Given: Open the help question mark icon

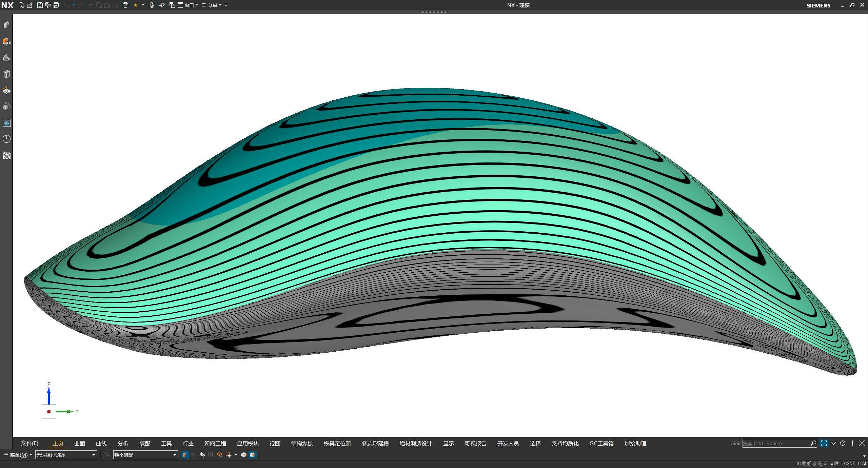Looking at the screenshot, I should point(843,443).
